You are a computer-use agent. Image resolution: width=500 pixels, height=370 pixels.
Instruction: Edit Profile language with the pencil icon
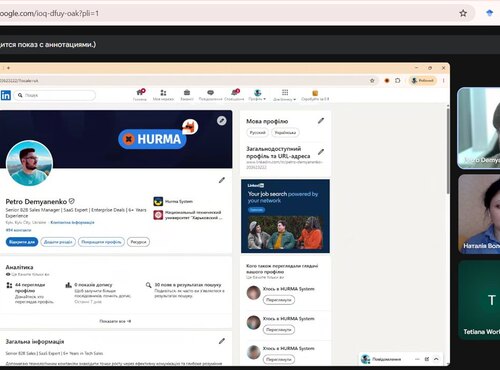[x=321, y=121]
